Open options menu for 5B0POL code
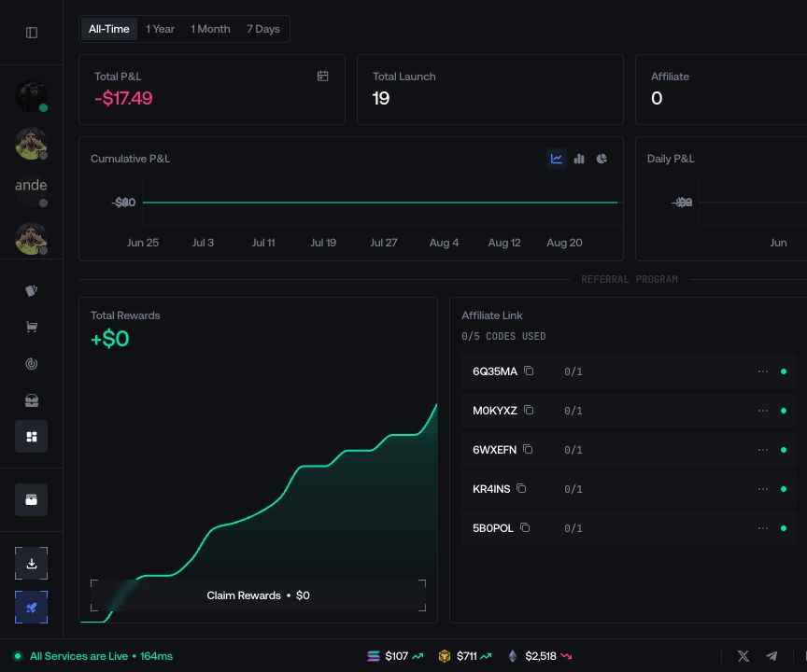The height and width of the screenshot is (672, 807). tap(763, 528)
